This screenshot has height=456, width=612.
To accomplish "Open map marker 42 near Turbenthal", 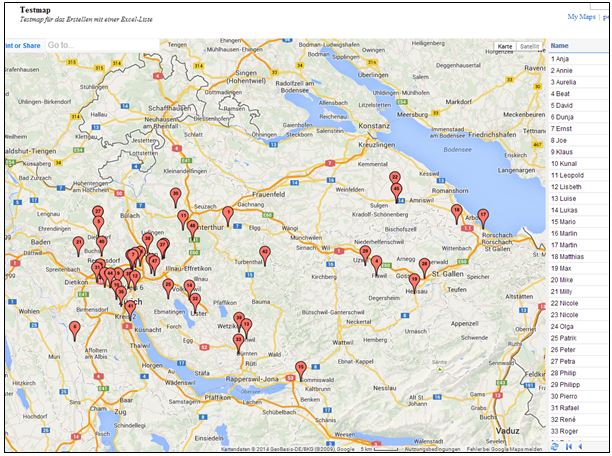I will 265,255.
